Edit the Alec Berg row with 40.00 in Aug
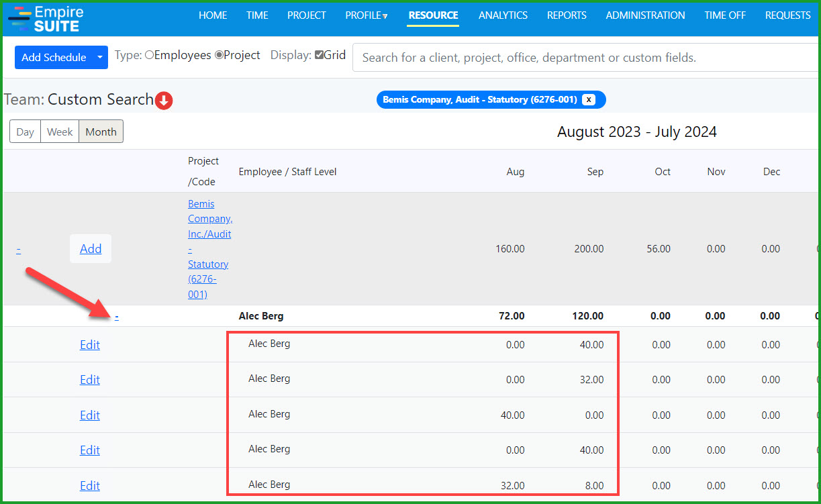The width and height of the screenshot is (821, 504). point(90,415)
